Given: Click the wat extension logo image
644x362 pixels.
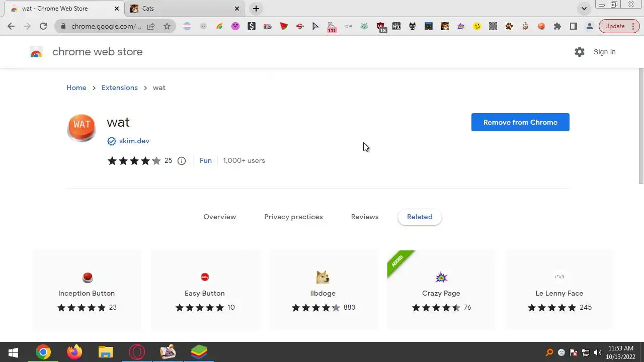Looking at the screenshot, I should click(82, 128).
